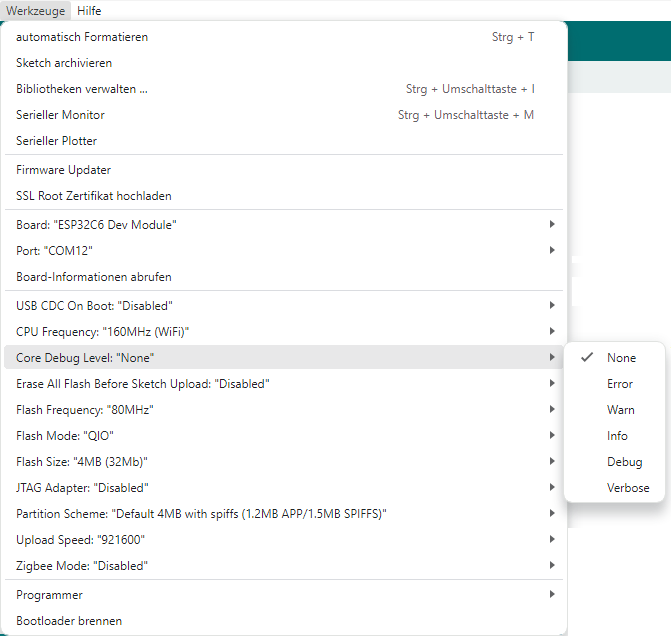Open 'Bibliotheken verwalten ...'
The height and width of the screenshot is (636, 671).
coord(82,89)
